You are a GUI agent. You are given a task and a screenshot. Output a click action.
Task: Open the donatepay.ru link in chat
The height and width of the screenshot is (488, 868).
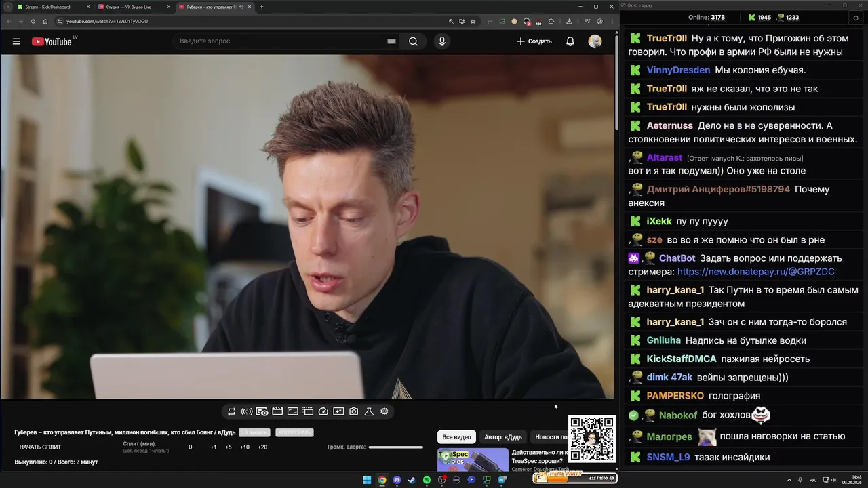755,272
